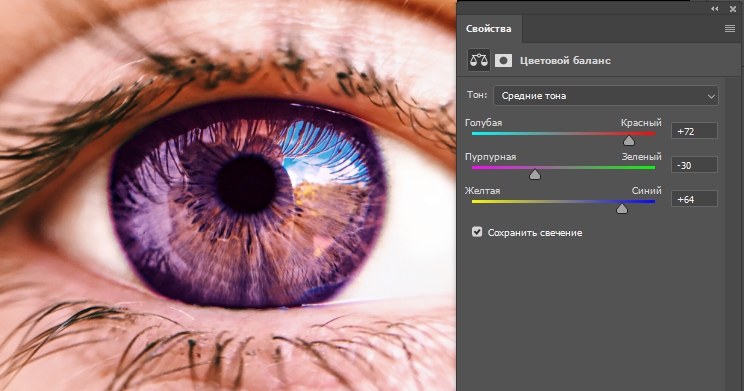744x391 pixels.
Task: Click the +72 value field
Action: [x=694, y=131]
